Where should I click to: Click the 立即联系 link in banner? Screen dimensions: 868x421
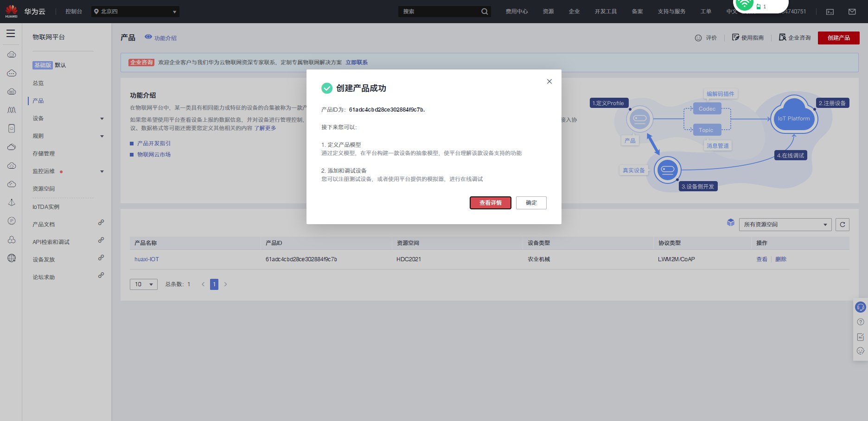357,63
